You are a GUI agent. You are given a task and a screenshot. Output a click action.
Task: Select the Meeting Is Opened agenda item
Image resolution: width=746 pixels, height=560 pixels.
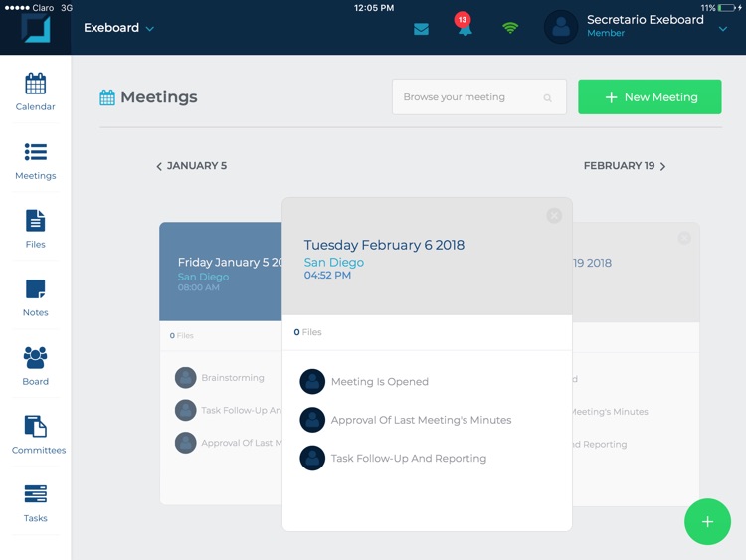pyautogui.click(x=380, y=382)
